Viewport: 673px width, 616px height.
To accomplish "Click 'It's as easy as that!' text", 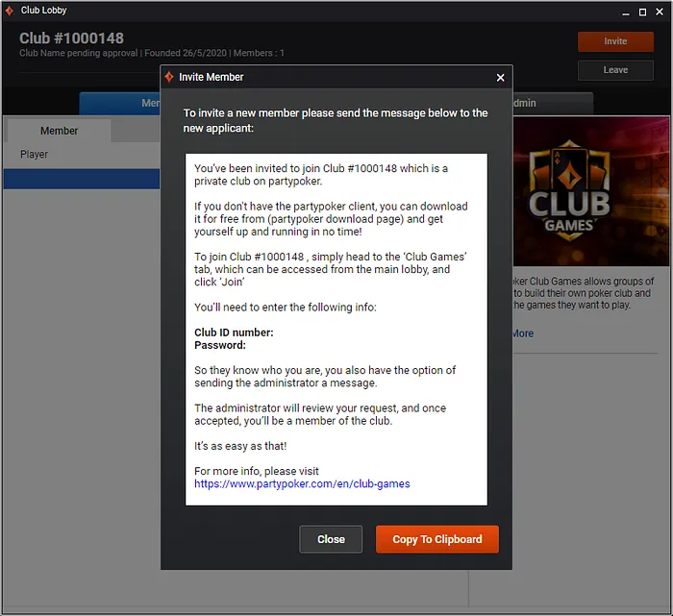I will point(240,446).
